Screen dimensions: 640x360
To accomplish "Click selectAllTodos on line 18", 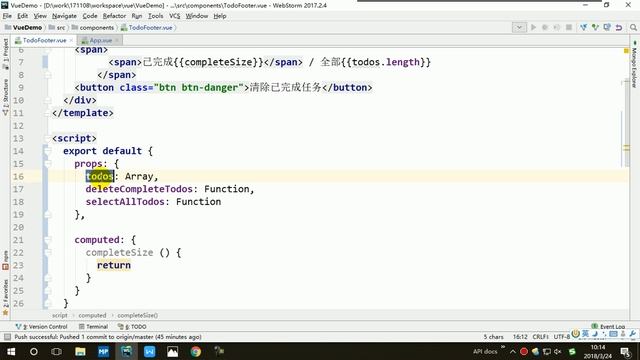I will pyautogui.click(x=125, y=202).
